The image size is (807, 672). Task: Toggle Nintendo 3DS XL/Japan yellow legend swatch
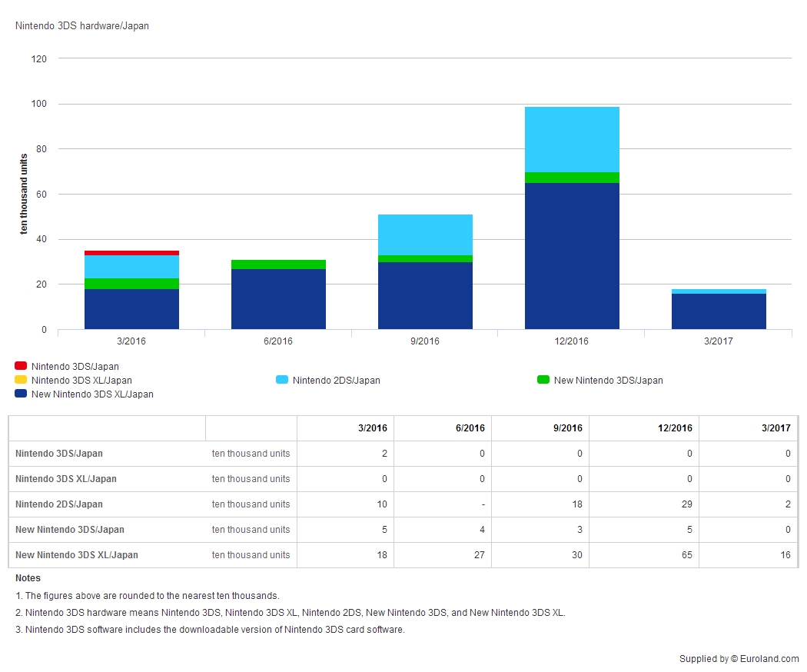coord(21,380)
